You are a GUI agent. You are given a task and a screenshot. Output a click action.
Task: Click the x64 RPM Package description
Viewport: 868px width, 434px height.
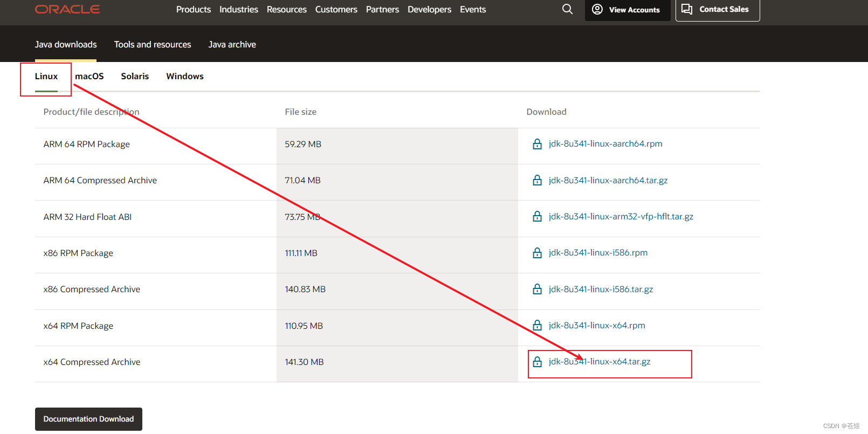[x=78, y=326]
